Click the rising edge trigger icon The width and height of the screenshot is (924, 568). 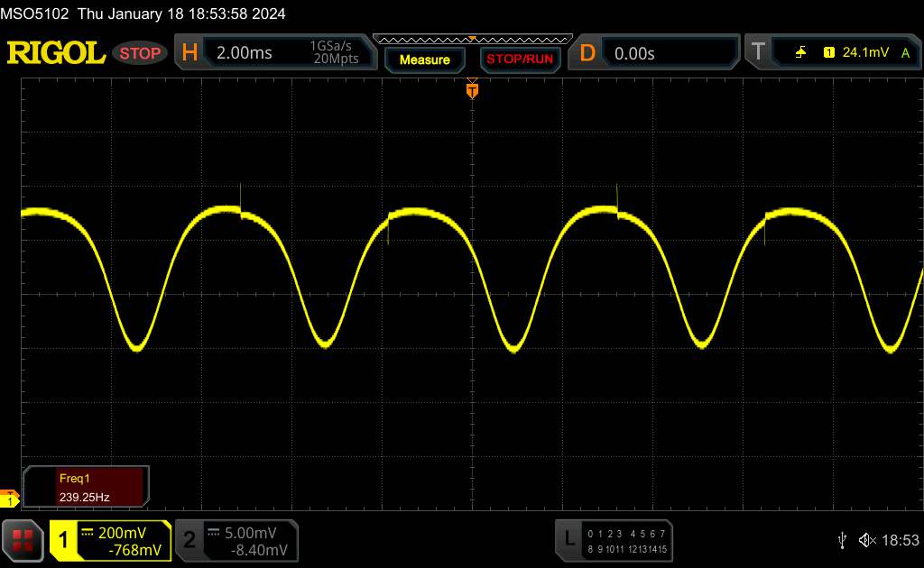(800, 52)
